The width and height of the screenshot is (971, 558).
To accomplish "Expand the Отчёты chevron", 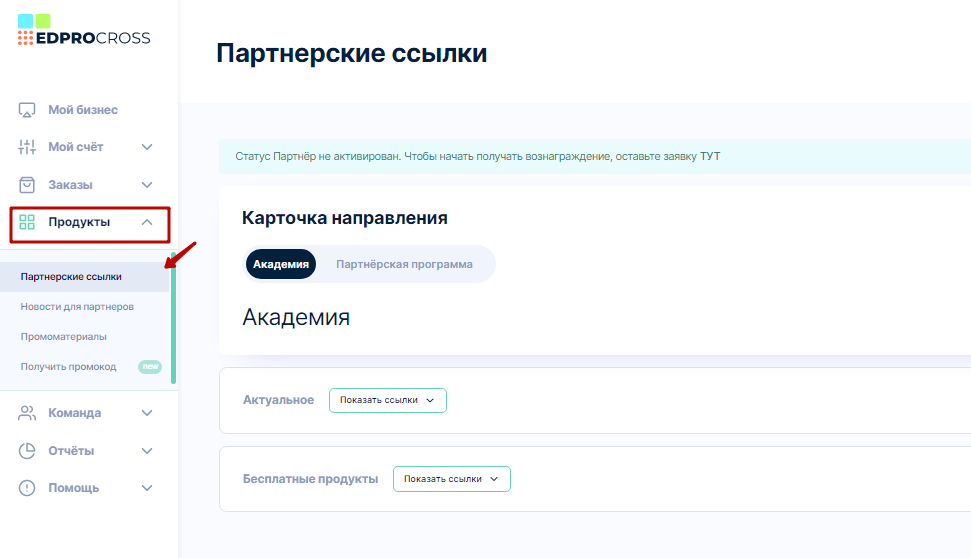I will point(147,451).
